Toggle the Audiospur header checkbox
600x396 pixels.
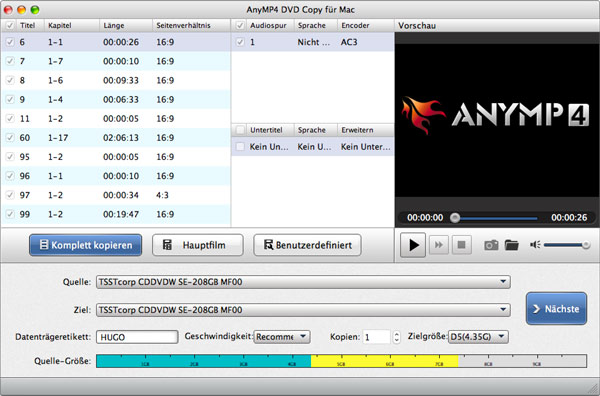240,25
